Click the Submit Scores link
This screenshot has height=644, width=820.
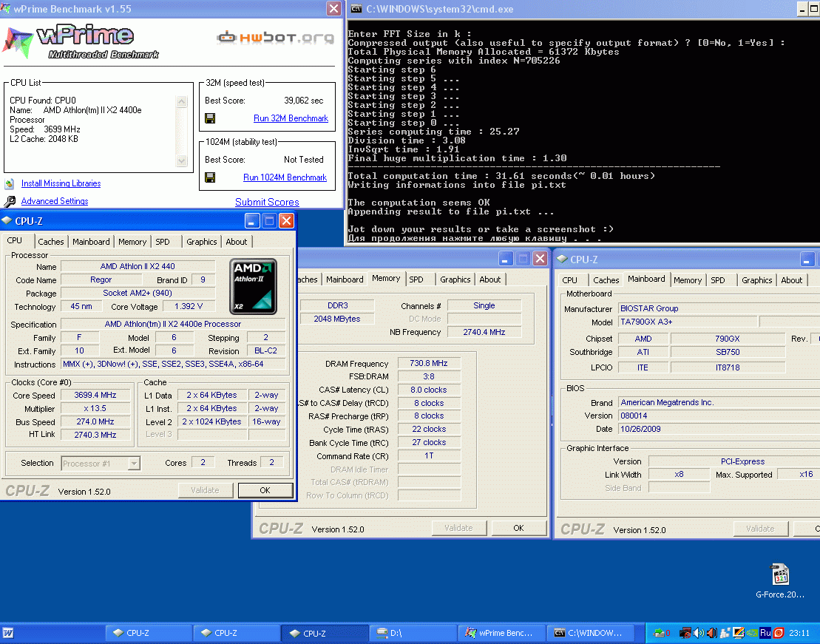pos(267,202)
